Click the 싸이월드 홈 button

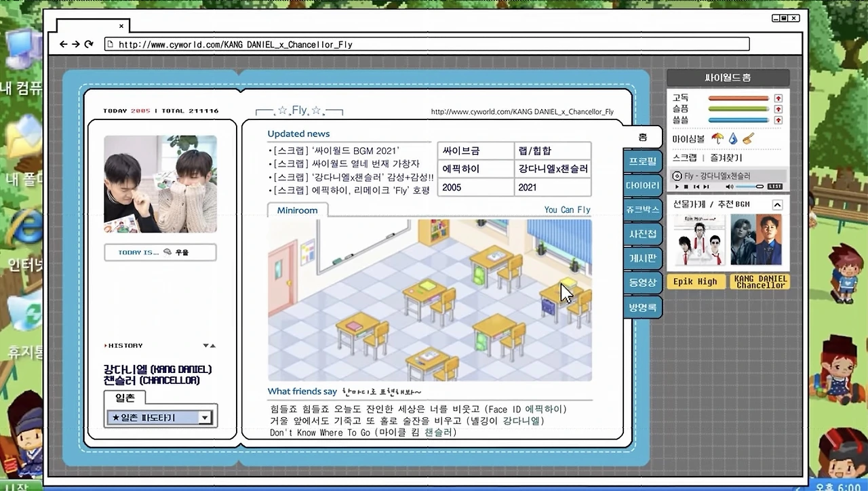tap(728, 78)
